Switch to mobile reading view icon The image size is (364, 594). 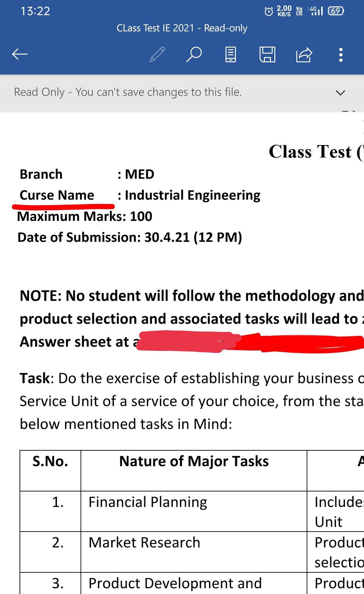pos(231,55)
